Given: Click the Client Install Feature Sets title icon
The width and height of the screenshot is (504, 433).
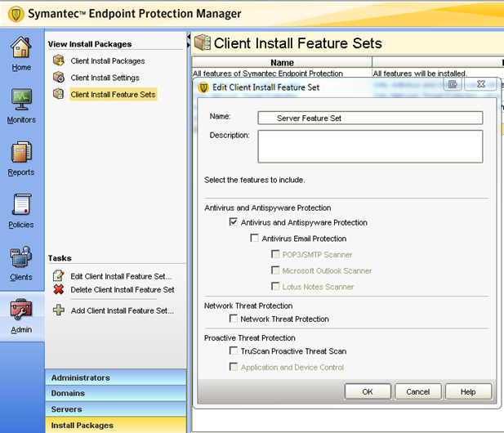Looking at the screenshot, I should pyautogui.click(x=203, y=42).
